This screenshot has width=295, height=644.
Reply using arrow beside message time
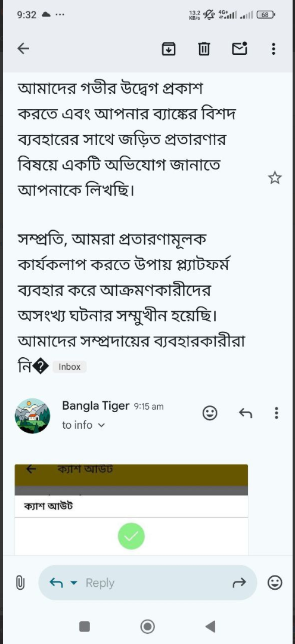click(x=246, y=413)
